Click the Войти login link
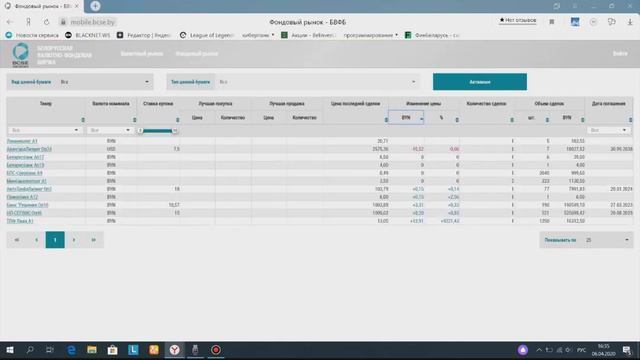 coord(620,53)
